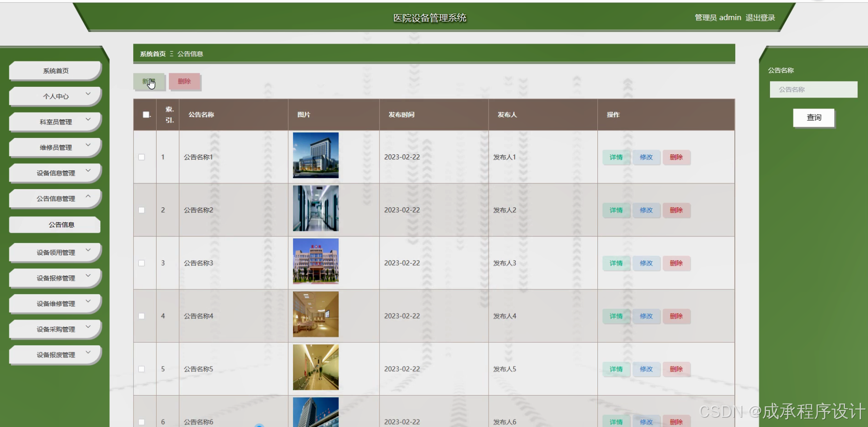Collapse the 公告信息管理 menu chevron
Screen dimensions: 868x427
(88, 196)
